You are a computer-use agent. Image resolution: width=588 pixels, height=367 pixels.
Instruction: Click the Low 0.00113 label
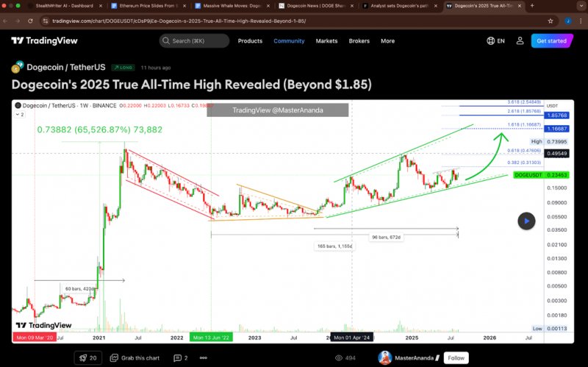[x=550, y=328]
